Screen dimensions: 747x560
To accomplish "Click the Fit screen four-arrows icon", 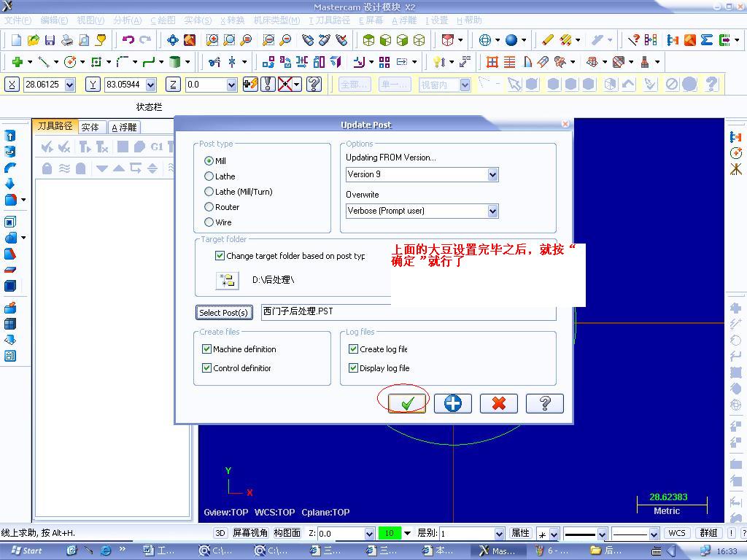I will coord(172,40).
